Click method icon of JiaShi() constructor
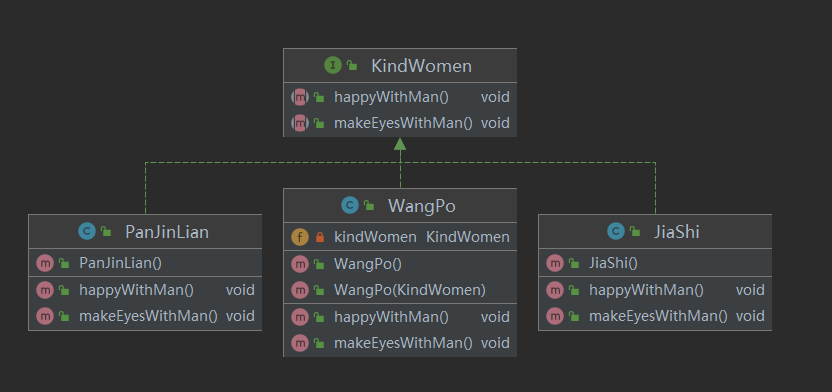 coord(554,263)
